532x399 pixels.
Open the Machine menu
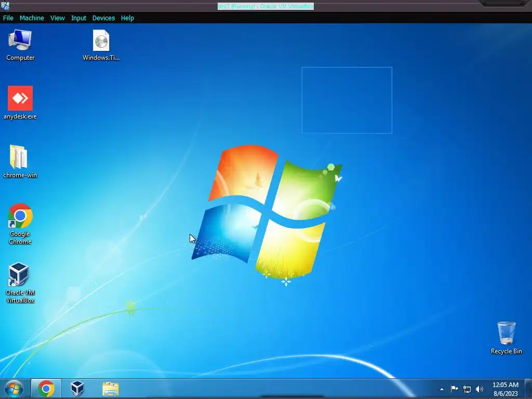coord(32,18)
